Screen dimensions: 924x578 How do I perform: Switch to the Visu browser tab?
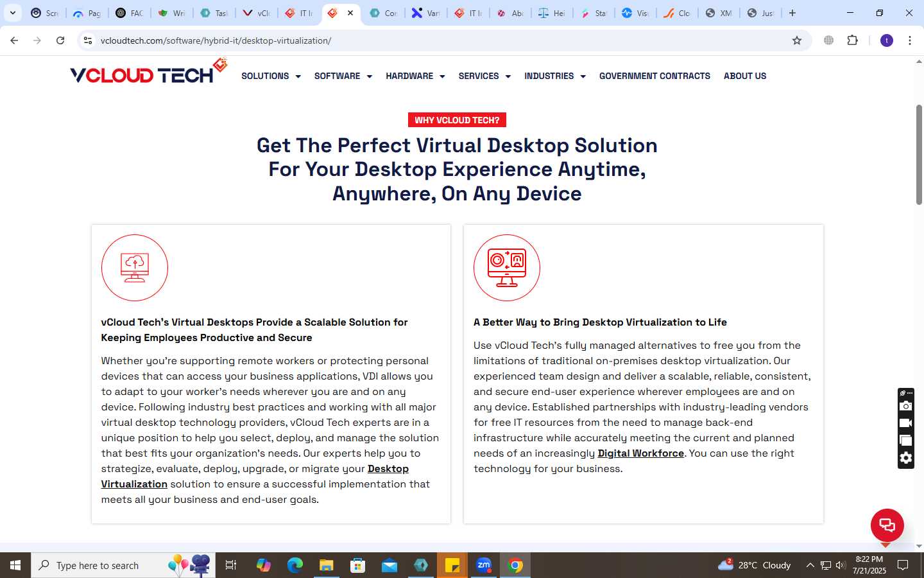tap(635, 13)
